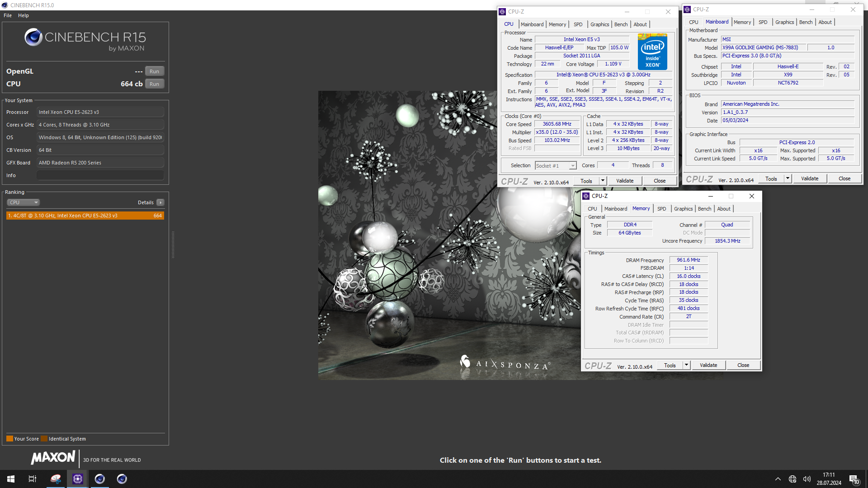Open Mainboard tab in Memory window
This screenshot has height=488, width=868.
(616, 209)
